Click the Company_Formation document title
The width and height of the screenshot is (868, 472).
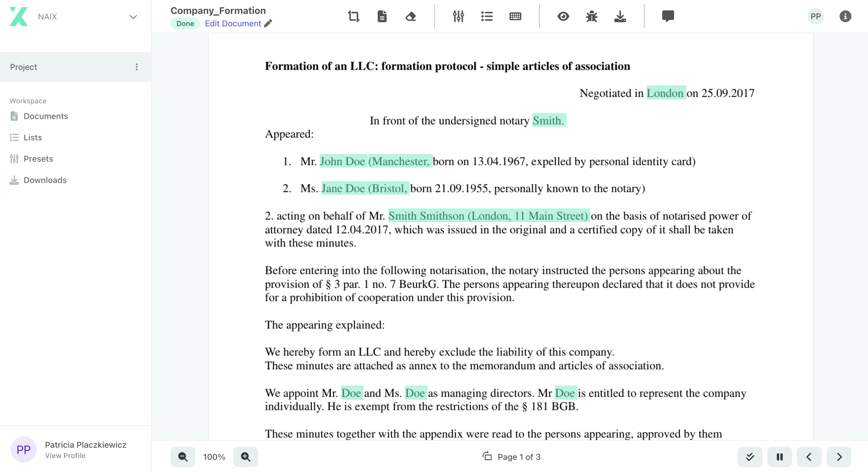pyautogui.click(x=218, y=10)
